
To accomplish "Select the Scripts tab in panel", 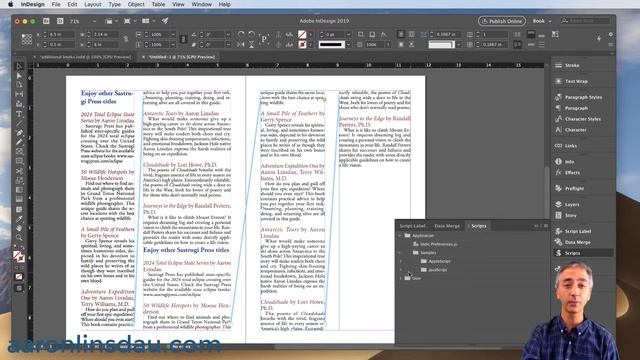I will coord(478,226).
